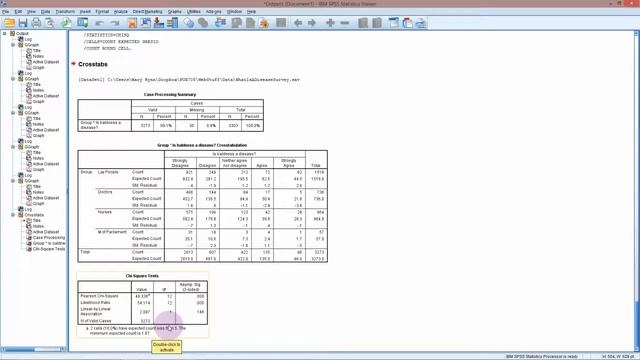Click the Pearson Chi-Square row label

coord(99,296)
